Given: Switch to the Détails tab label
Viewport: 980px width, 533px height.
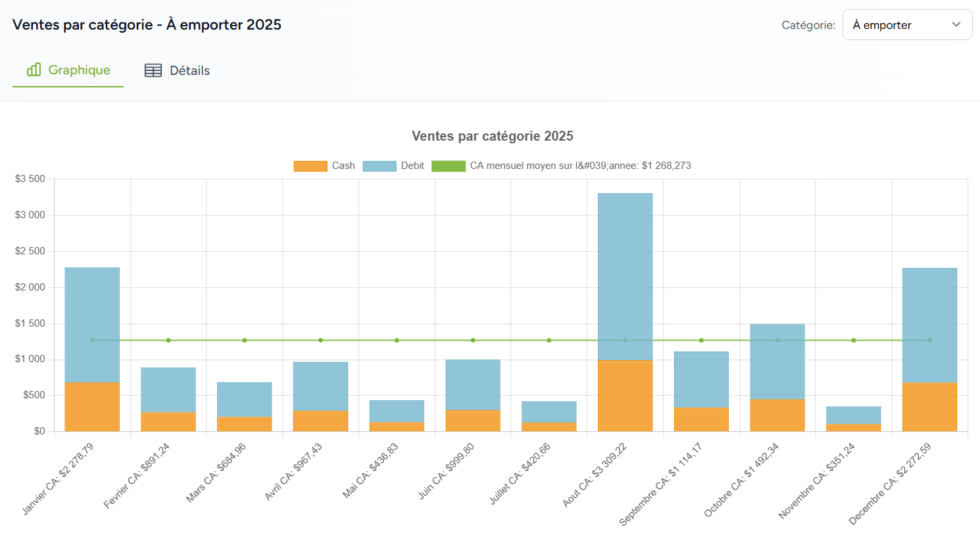Looking at the screenshot, I should click(189, 70).
